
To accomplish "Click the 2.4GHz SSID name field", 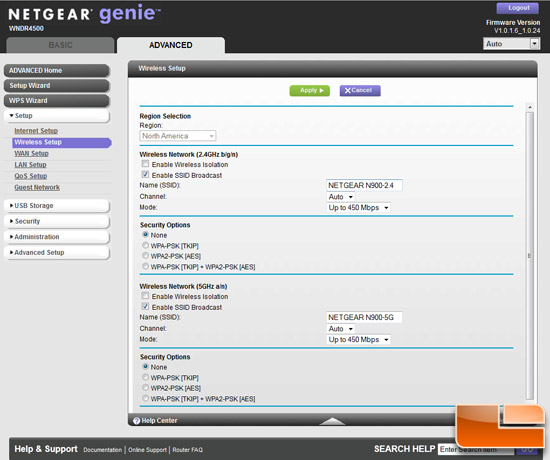I will tap(364, 185).
